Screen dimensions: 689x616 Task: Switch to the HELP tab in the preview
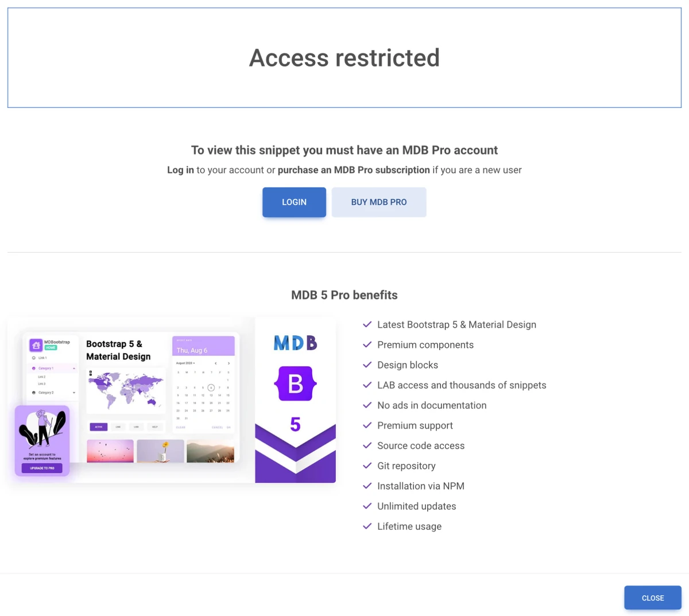coord(154,427)
